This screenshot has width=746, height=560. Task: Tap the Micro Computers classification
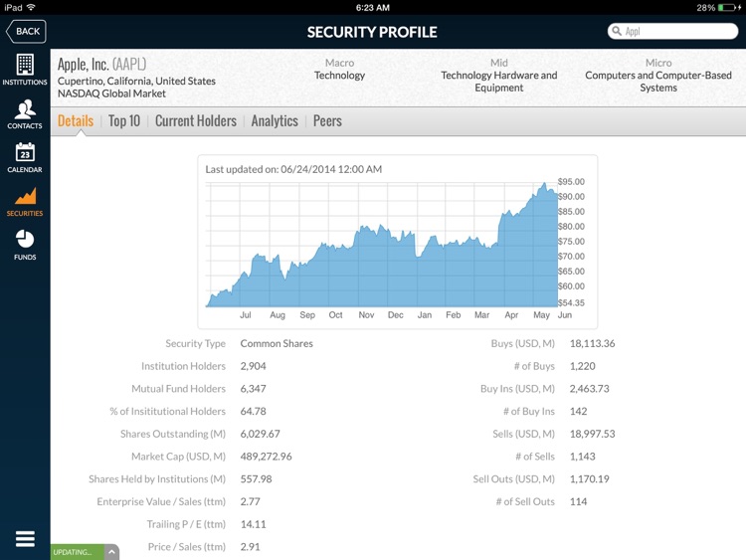[657, 76]
